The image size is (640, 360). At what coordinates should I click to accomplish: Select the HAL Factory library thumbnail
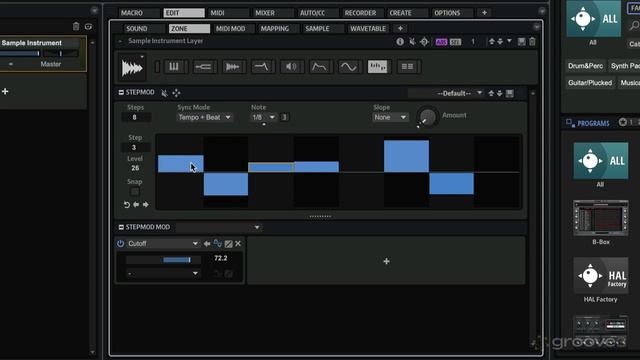click(x=600, y=275)
